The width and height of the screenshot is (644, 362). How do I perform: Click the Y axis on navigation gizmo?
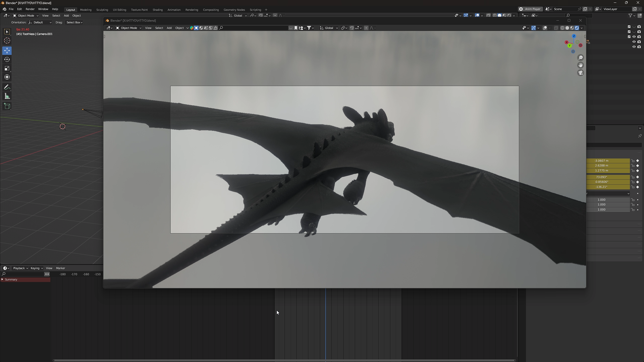(x=570, y=46)
